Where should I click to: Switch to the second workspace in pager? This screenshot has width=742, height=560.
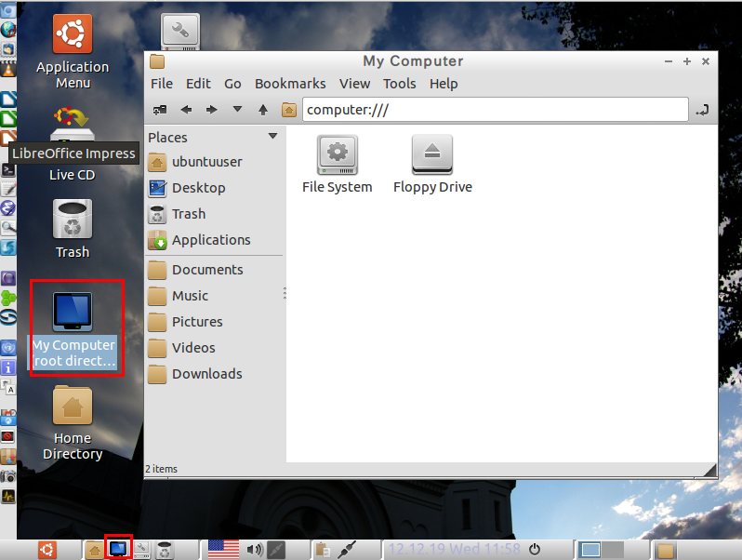[613, 550]
